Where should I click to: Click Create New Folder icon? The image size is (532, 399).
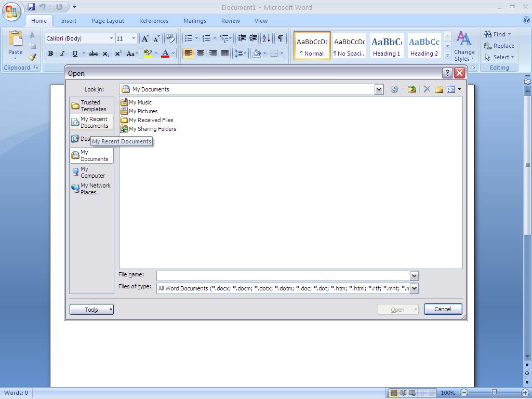point(438,89)
